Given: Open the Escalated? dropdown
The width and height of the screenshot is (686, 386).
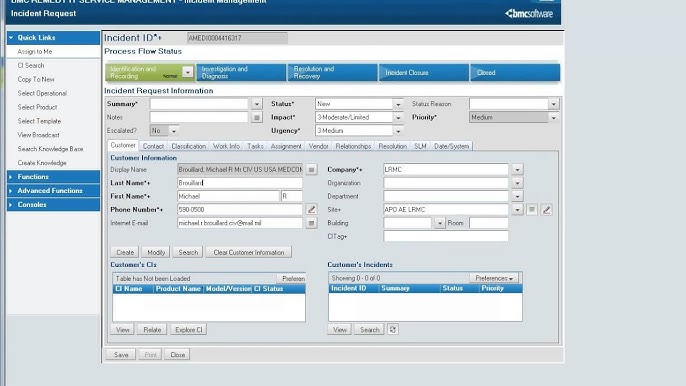Looking at the screenshot, I should tap(174, 130).
